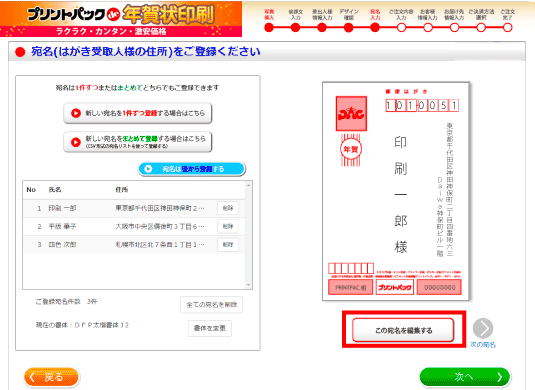Click the address list scrollbar up arrow
535x390 pixels.
pyautogui.click(x=248, y=185)
